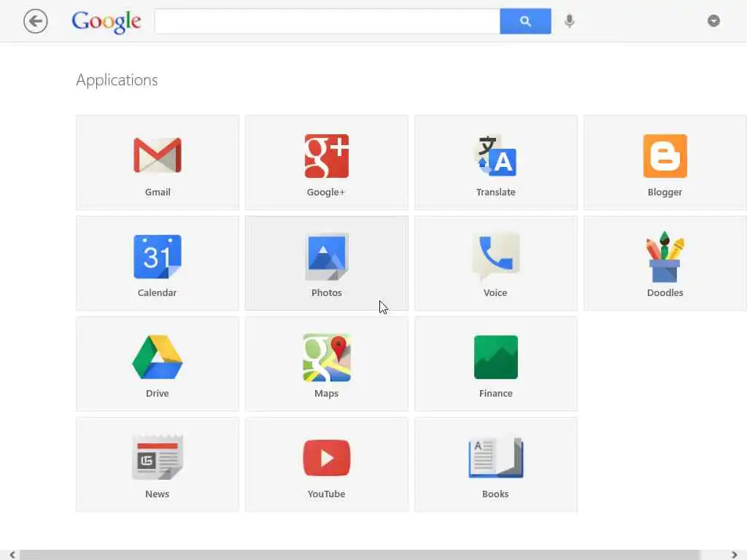
Task: Open the Voice app icon
Action: [x=496, y=256]
